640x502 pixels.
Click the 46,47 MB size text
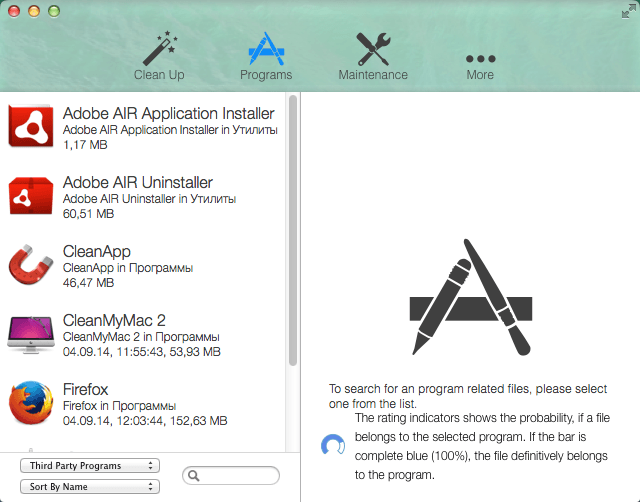click(x=88, y=283)
